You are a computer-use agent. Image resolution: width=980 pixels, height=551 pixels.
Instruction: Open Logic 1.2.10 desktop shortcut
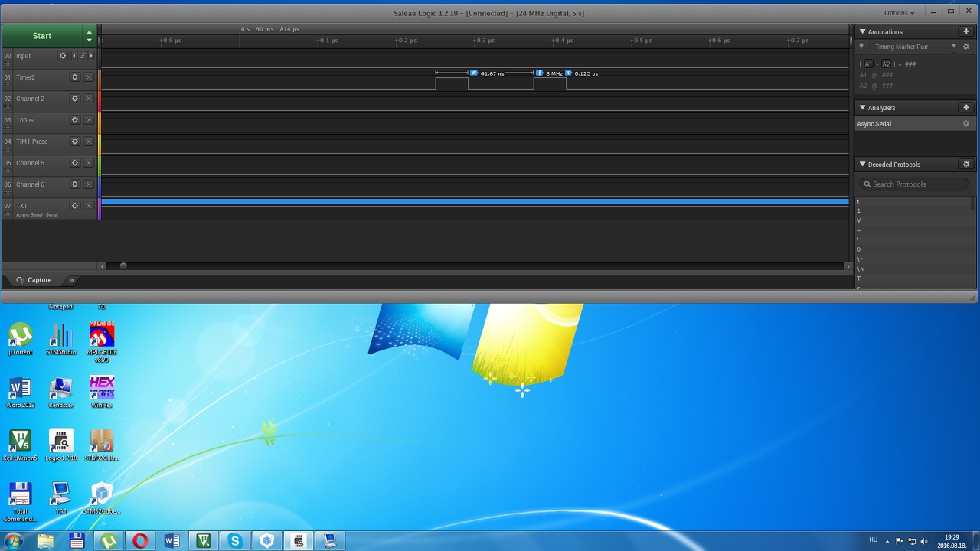click(x=61, y=445)
